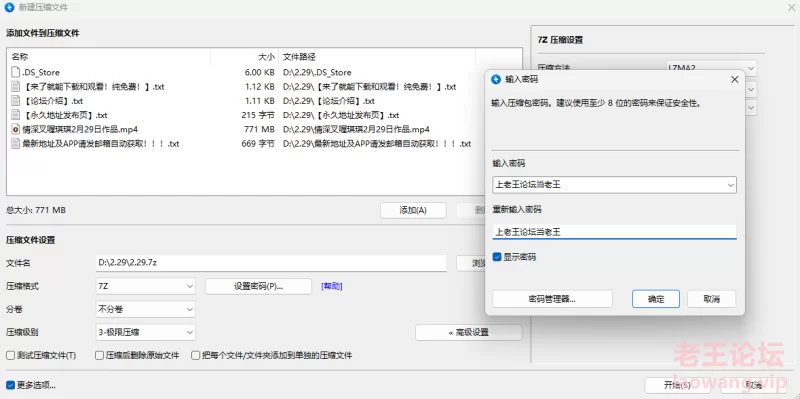Click the 最新地址及APP txt file icon
Screen dimensions: 800x399
[x=15, y=143]
